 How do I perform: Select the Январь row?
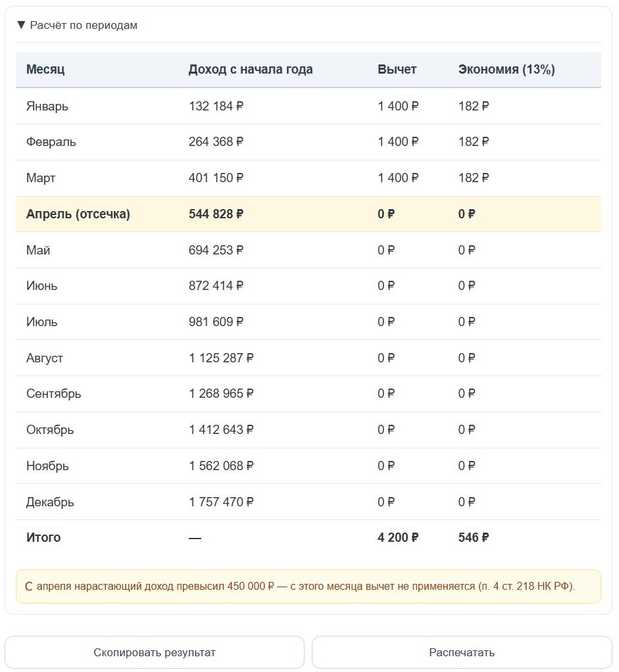click(309, 106)
